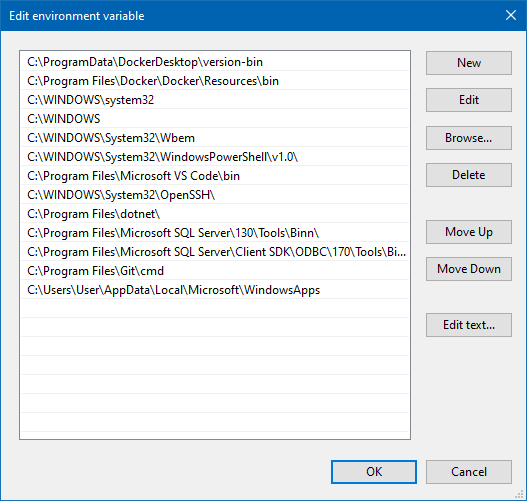The width and height of the screenshot is (527, 501).
Task: Select the C:\WINDOWS\system32 entry
Action: click(x=215, y=100)
